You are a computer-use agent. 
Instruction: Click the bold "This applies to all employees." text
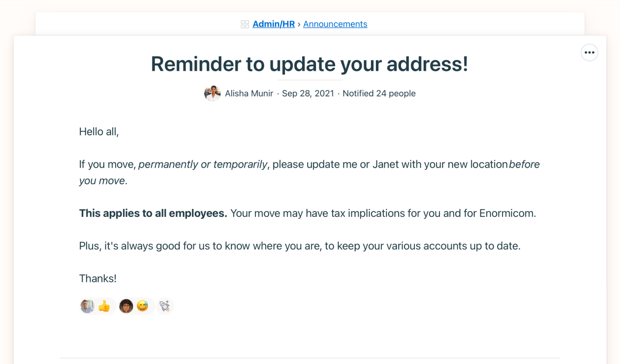pos(153,213)
